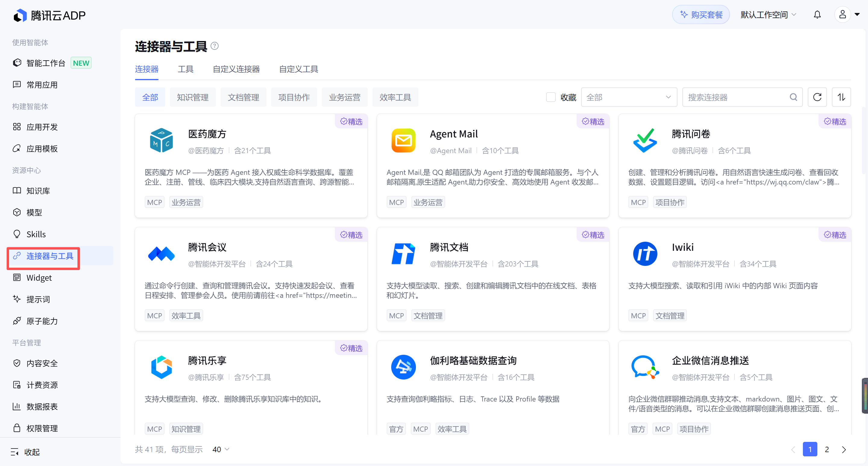Filter by the 业务运营 category
The width and height of the screenshot is (868, 466).
point(345,97)
